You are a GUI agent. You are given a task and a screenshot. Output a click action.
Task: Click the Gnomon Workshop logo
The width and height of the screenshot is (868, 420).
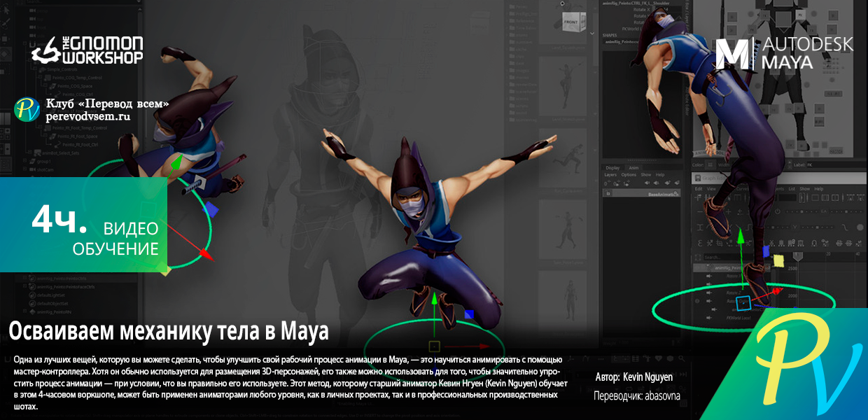[x=87, y=50]
